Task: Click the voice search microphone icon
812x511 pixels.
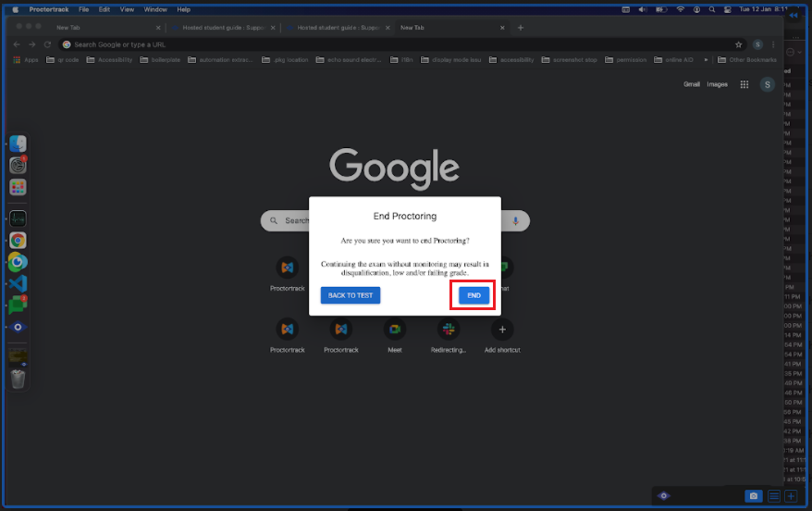Action: click(x=515, y=220)
